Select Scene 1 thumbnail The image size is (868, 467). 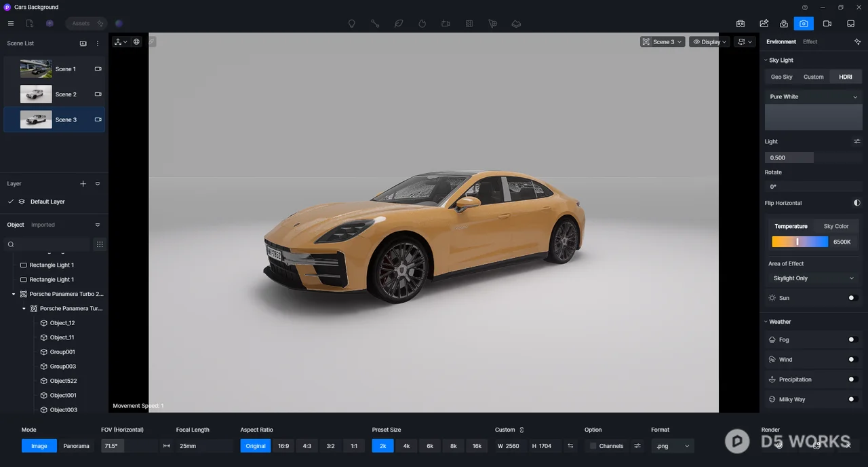tap(36, 69)
